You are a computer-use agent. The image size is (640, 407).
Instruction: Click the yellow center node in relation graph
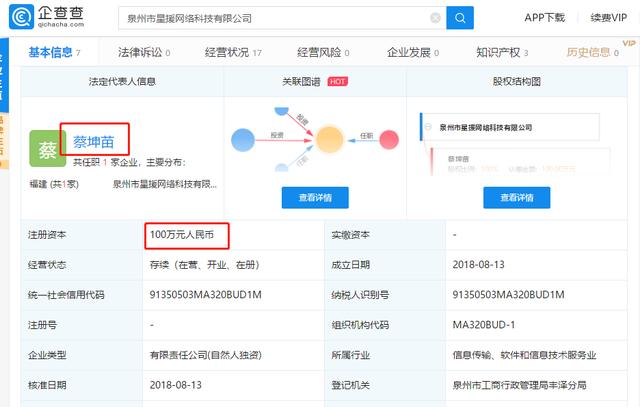coord(329,140)
